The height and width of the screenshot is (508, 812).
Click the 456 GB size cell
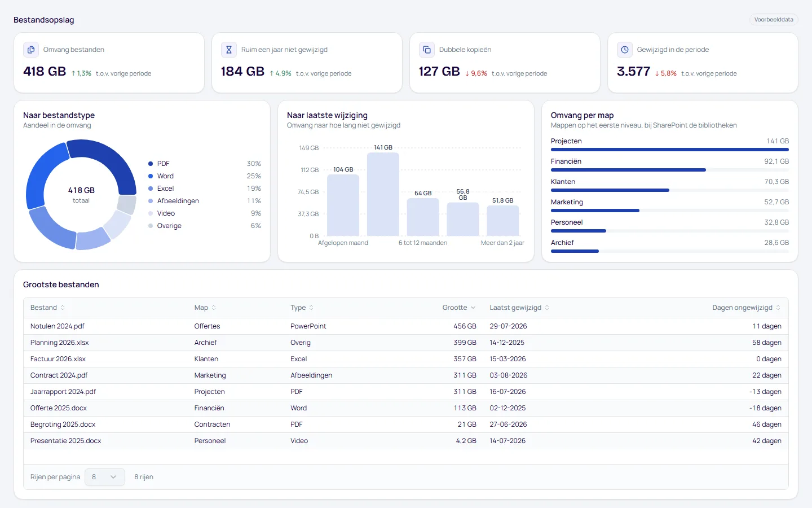465,326
